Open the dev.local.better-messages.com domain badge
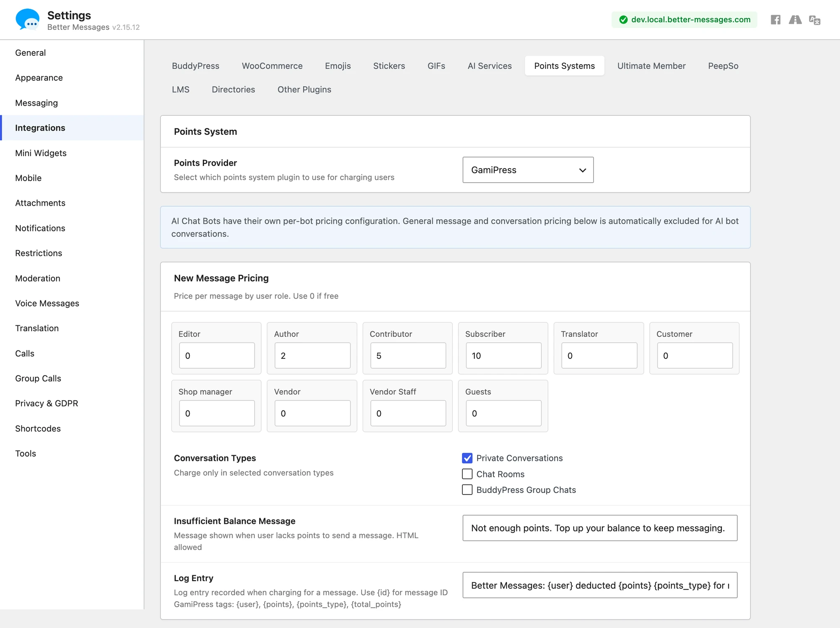 (684, 20)
